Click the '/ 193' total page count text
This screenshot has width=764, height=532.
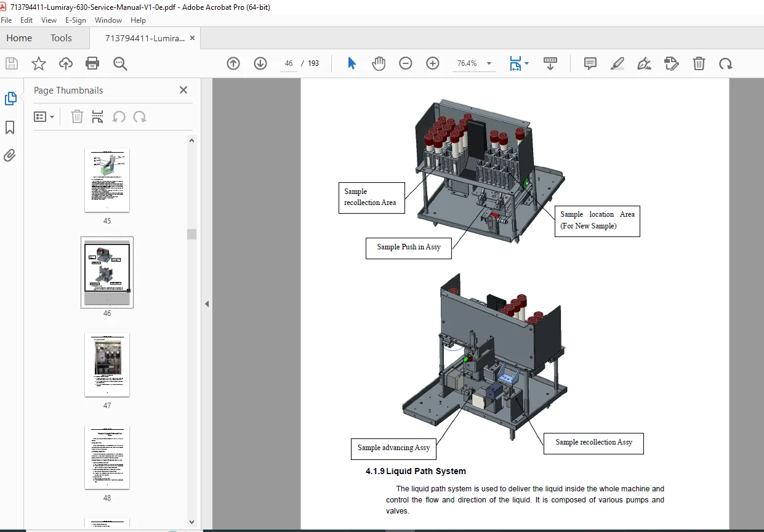(310, 63)
